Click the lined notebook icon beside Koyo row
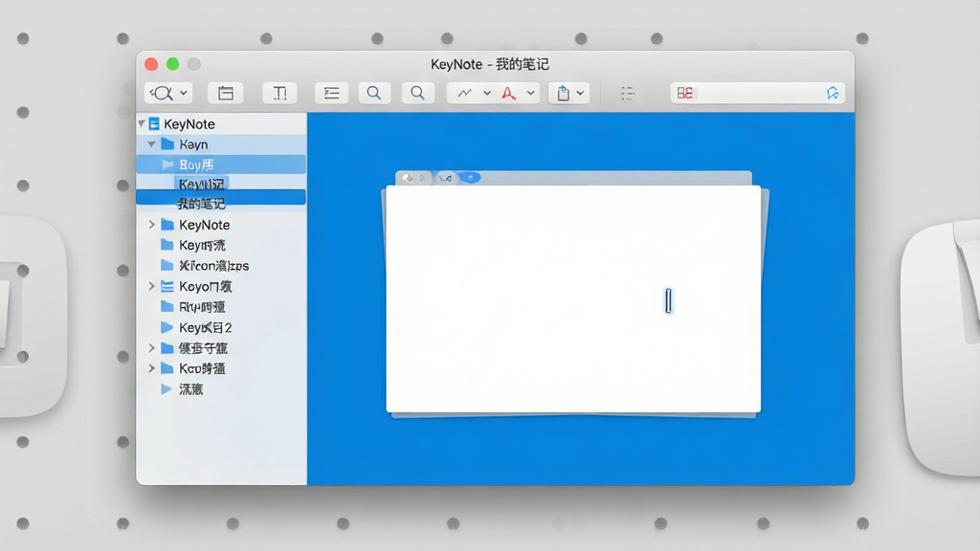 coord(167,286)
